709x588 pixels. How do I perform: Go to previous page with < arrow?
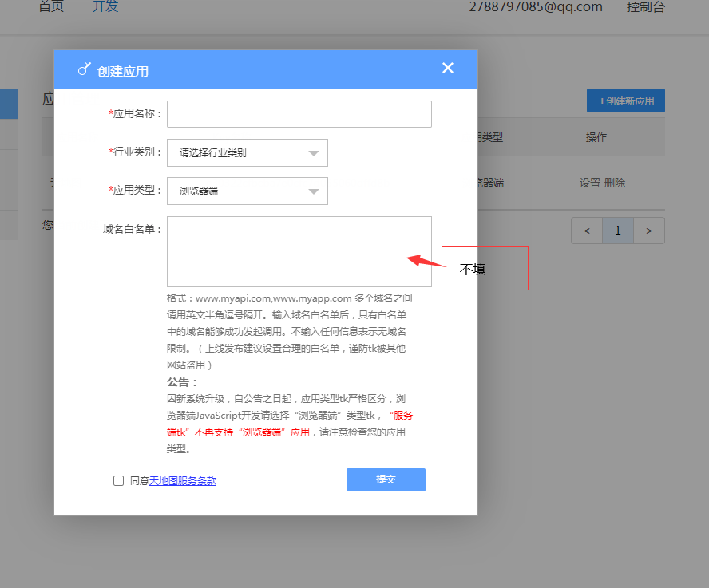tap(587, 231)
